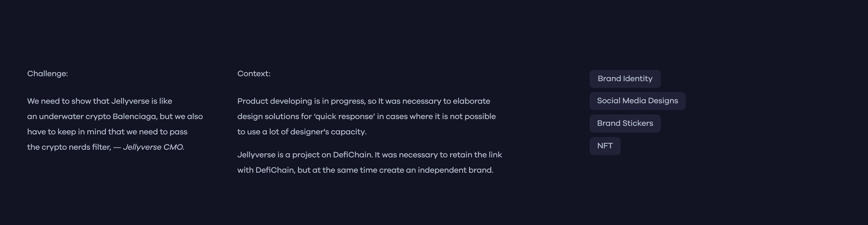Screen dimensions: 868x225
Task: Click the line beginning "with DefiChain, but"
Action: pyautogui.click(x=365, y=170)
